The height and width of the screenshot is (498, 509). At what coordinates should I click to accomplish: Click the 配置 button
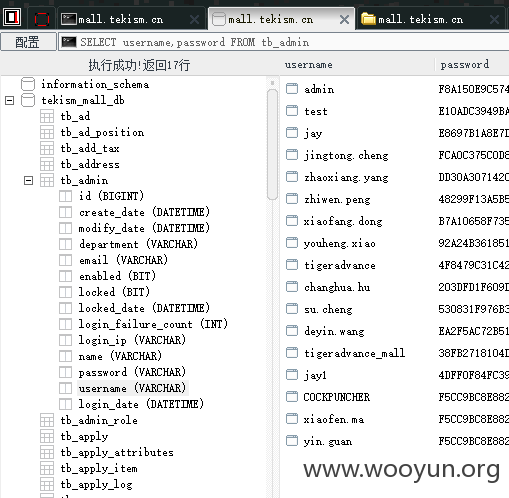tap(28, 42)
